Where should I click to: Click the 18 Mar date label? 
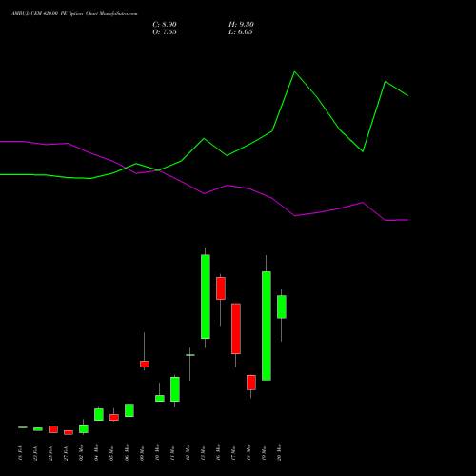coord(248,452)
